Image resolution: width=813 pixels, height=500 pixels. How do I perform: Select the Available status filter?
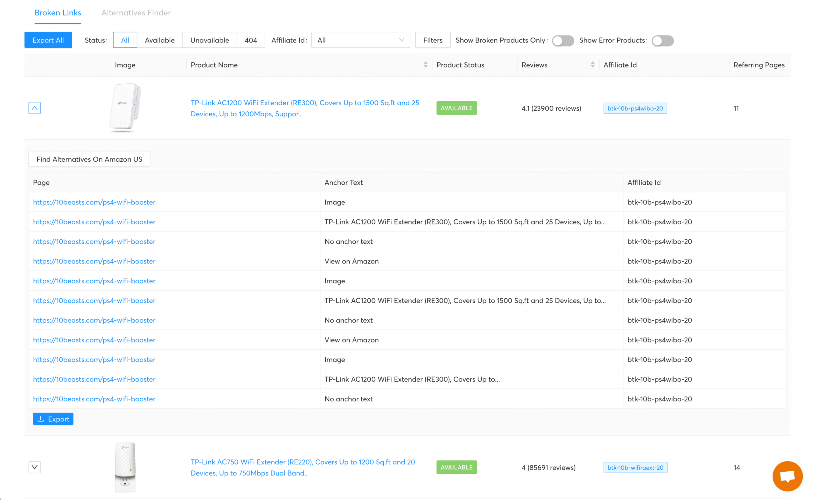pyautogui.click(x=160, y=40)
